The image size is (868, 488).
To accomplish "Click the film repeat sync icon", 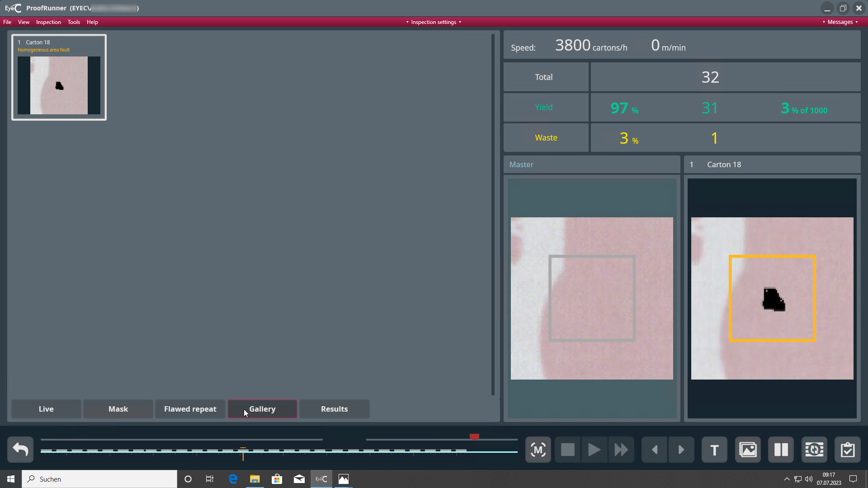I will tap(814, 450).
